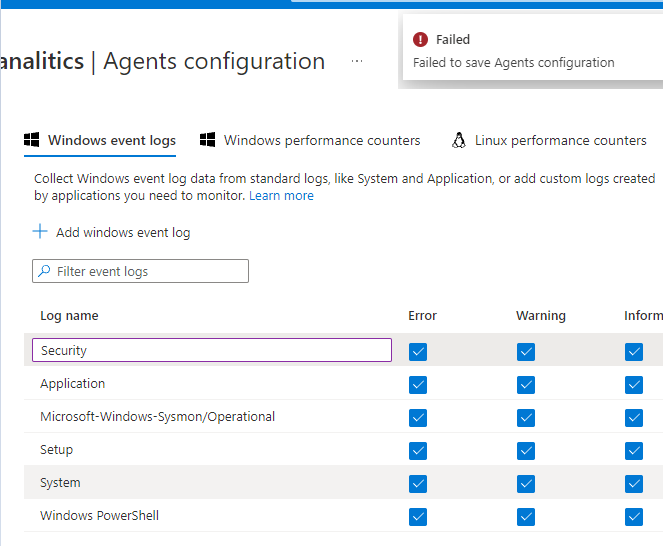
Task: Select Microsoft-Windows-Sysmon/Operational log name
Action: pyautogui.click(x=157, y=417)
